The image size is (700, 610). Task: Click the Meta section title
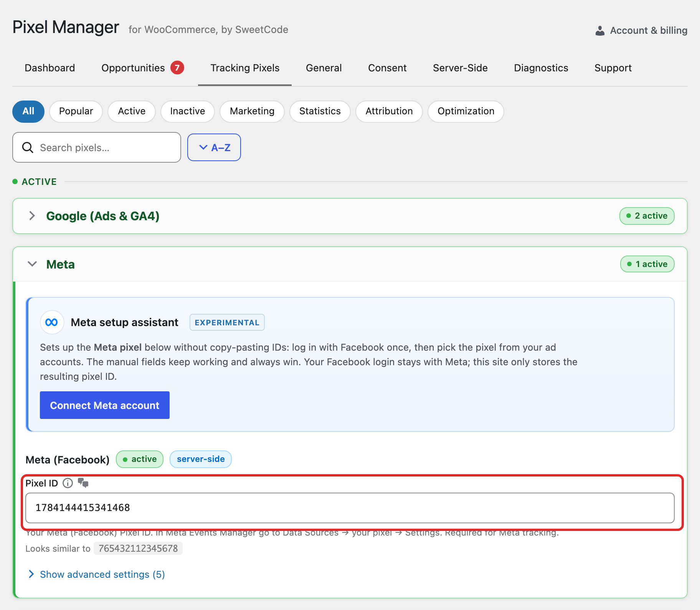pyautogui.click(x=61, y=264)
